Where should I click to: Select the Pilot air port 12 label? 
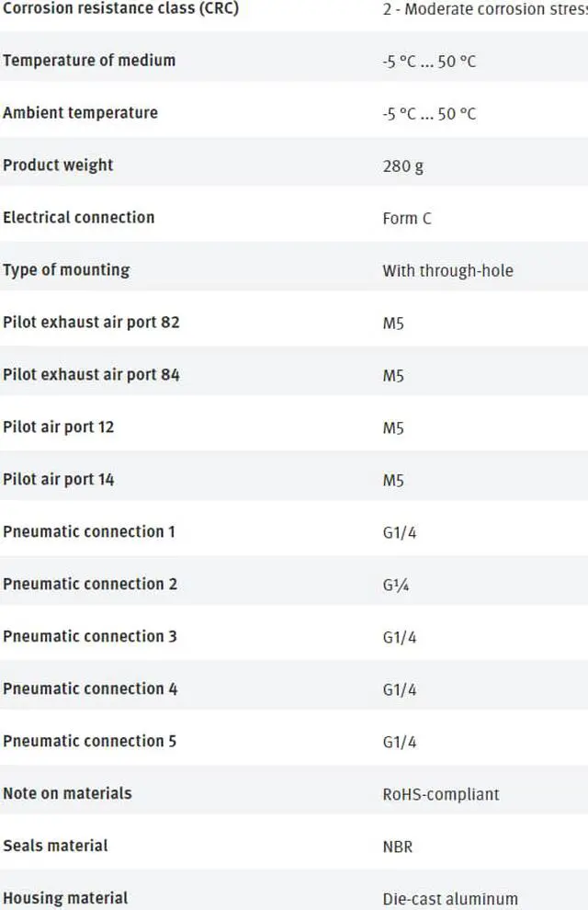tap(59, 427)
